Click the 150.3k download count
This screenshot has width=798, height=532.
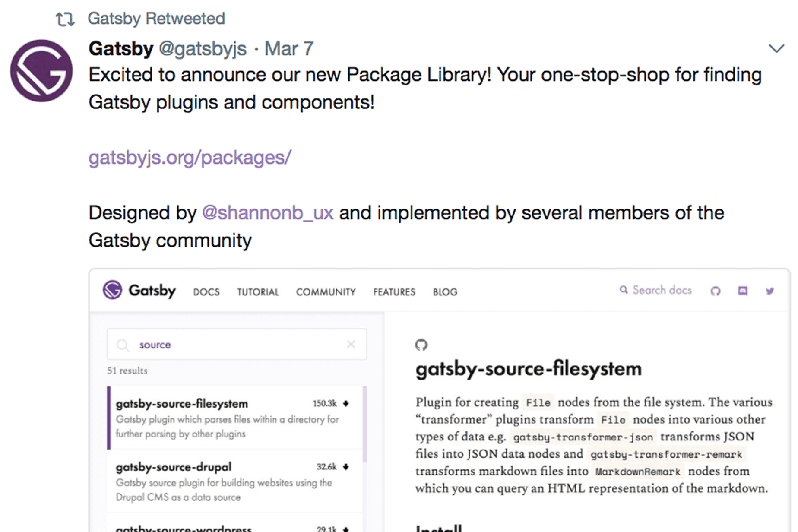[x=325, y=404]
